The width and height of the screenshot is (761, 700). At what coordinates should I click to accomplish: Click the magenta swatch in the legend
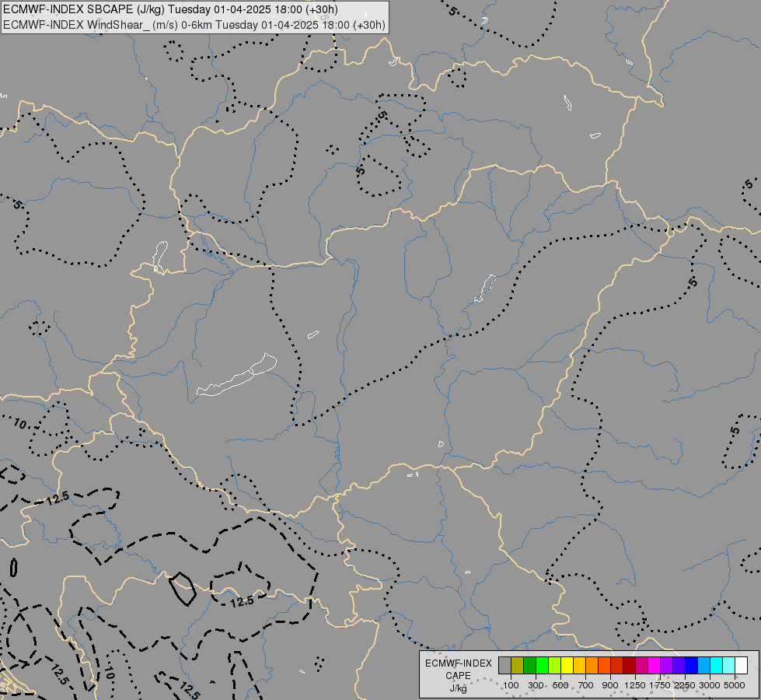655,665
